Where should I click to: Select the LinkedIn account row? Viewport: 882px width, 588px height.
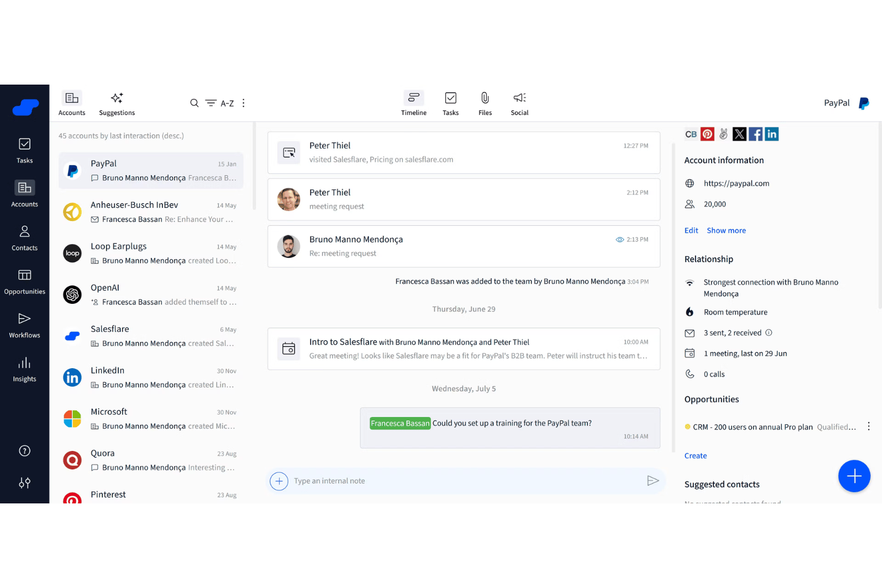[151, 377]
